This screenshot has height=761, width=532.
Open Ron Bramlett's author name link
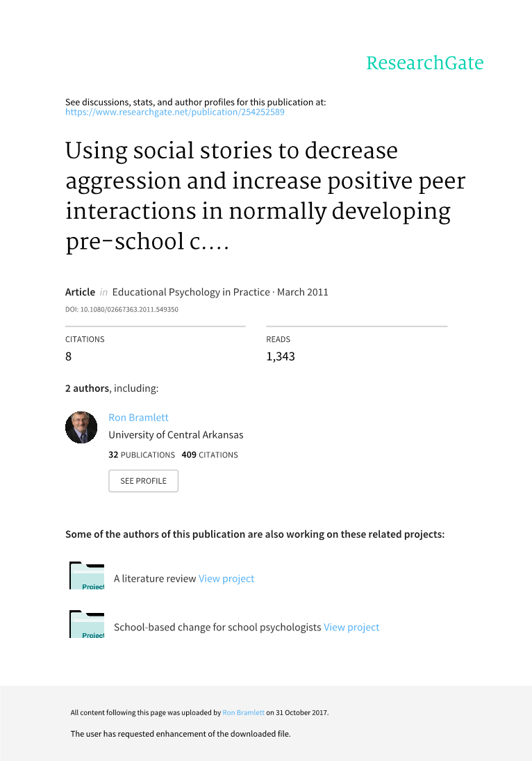(138, 418)
